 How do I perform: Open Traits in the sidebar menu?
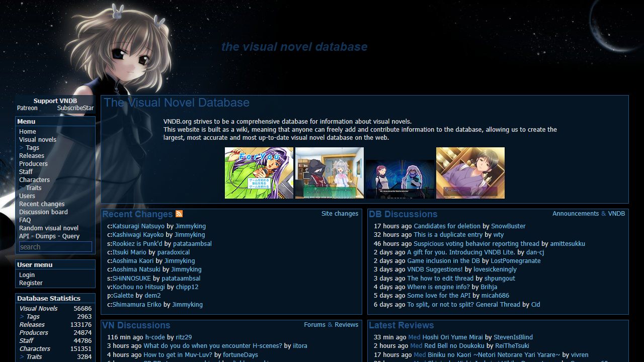point(34,188)
